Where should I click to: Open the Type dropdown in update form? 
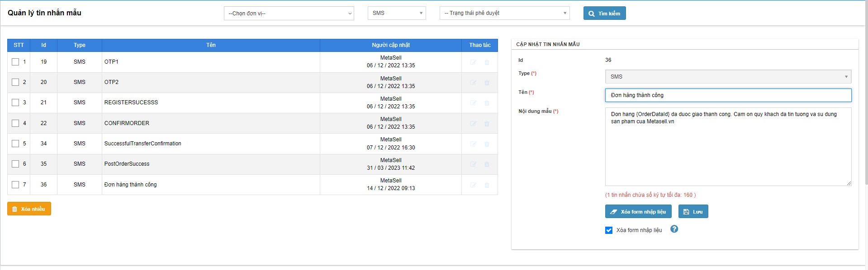(728, 77)
